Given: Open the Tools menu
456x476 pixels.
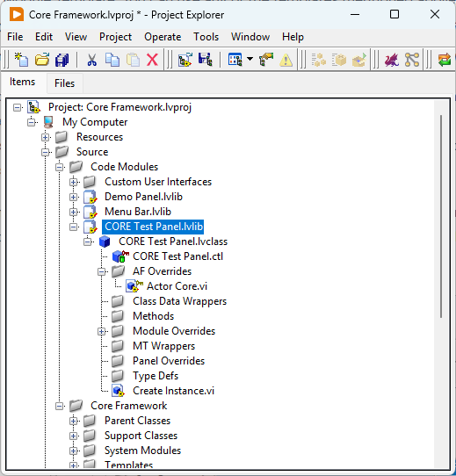Looking at the screenshot, I should pos(206,37).
